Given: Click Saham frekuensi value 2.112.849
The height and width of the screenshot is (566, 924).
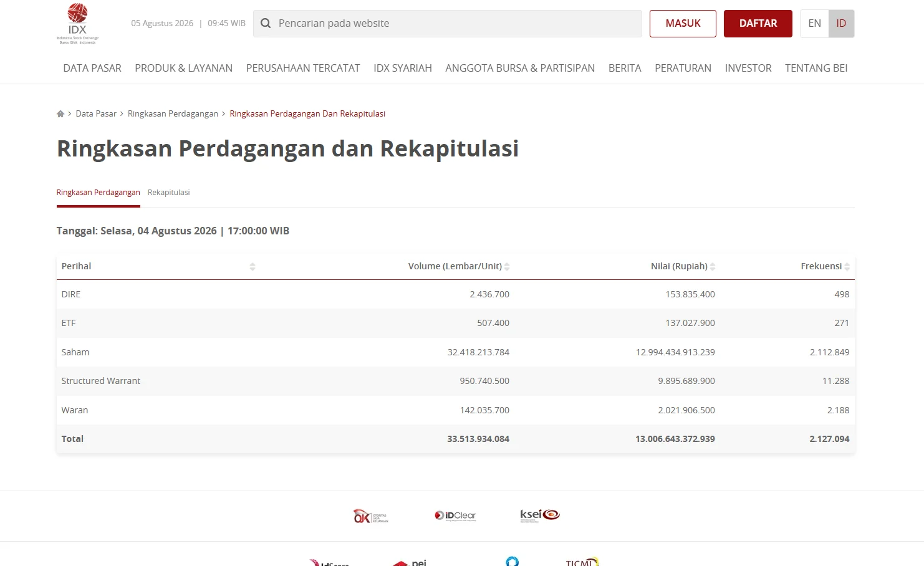Looking at the screenshot, I should point(830,352).
